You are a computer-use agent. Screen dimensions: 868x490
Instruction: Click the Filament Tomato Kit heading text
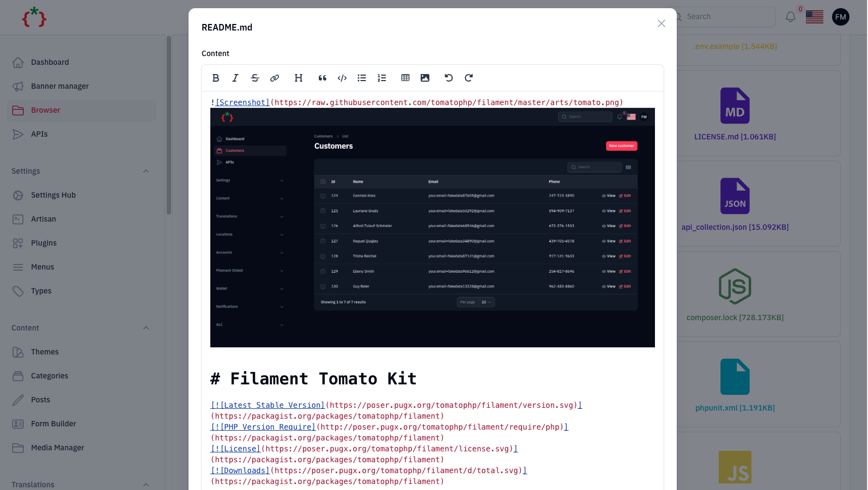click(x=323, y=378)
